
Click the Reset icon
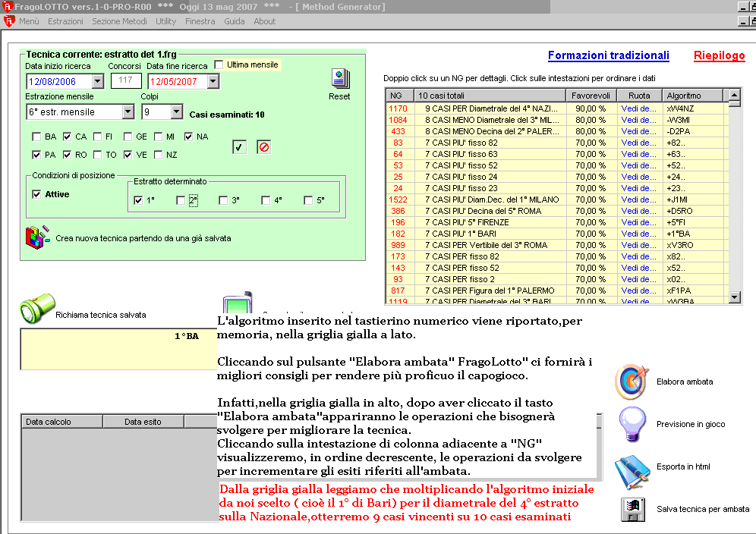[339, 79]
